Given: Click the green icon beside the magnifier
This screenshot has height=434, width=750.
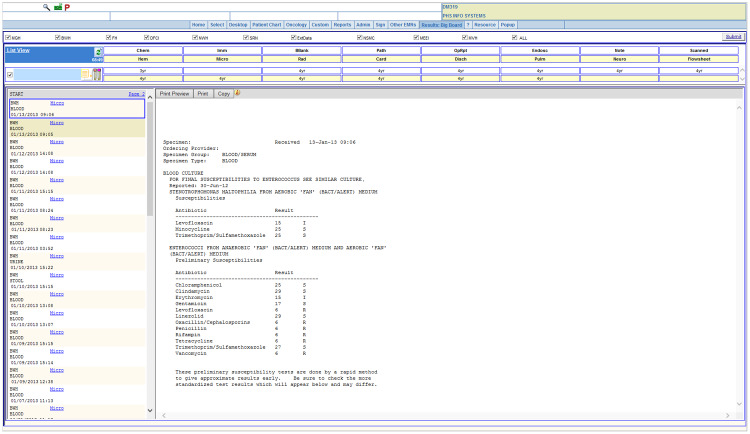Looking at the screenshot, I should 56,6.
